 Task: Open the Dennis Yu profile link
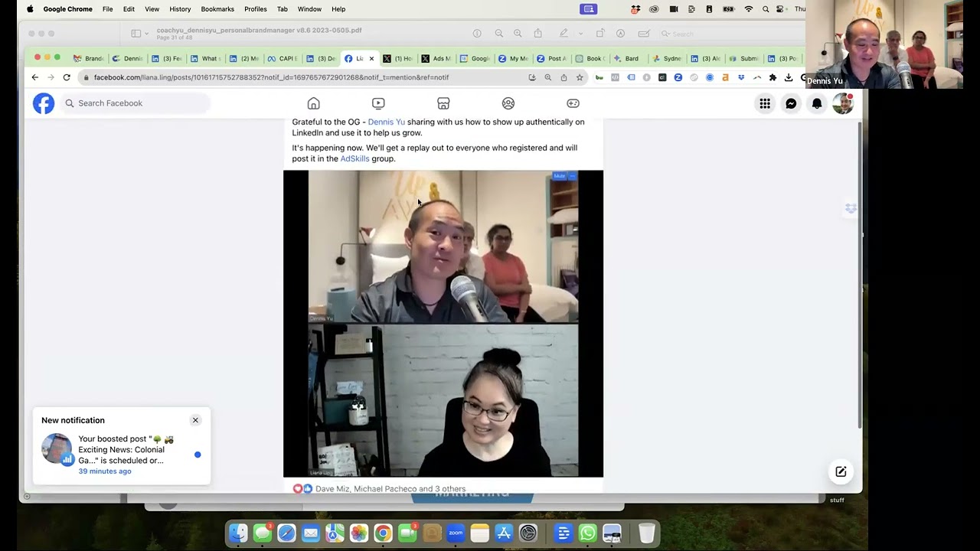coord(387,122)
